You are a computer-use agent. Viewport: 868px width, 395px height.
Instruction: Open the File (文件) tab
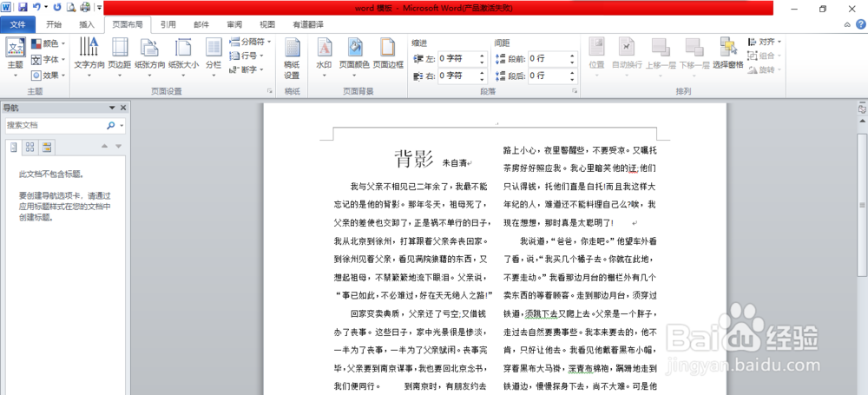18,24
